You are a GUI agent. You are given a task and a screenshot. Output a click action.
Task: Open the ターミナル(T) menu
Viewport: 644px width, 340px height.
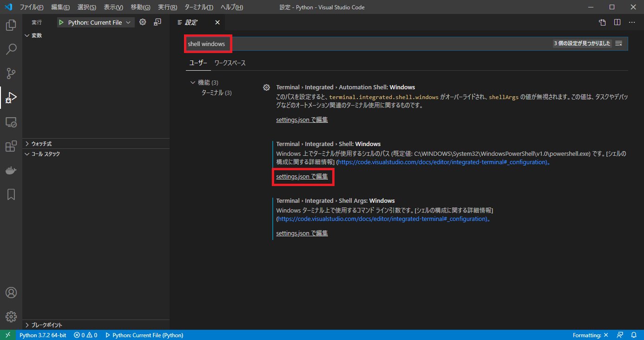[x=199, y=7]
